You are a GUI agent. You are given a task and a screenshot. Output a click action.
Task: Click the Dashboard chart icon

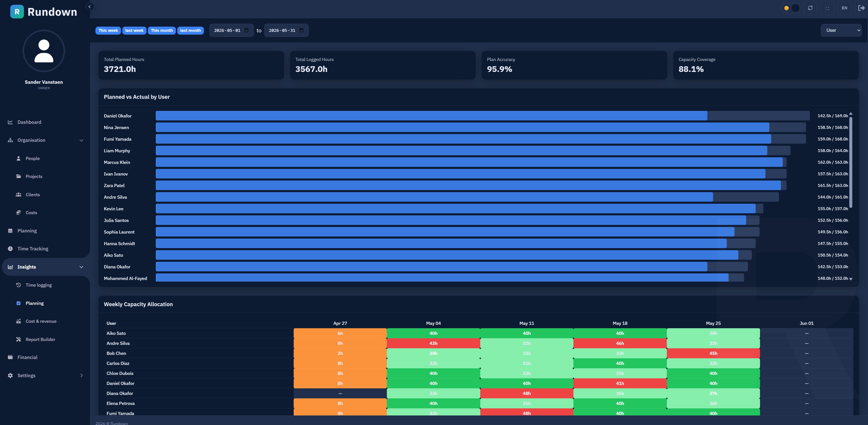click(x=10, y=122)
